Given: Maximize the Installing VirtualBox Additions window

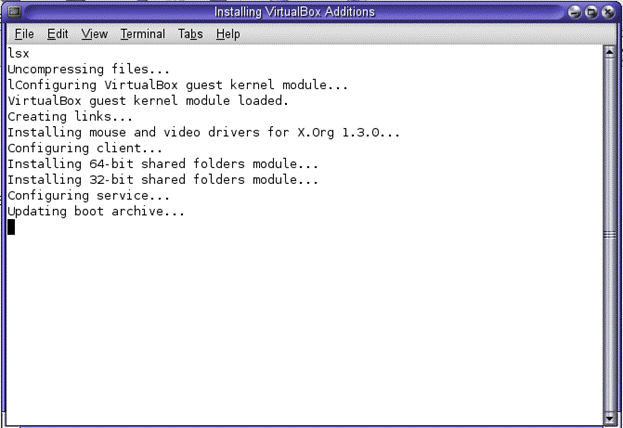Looking at the screenshot, I should tap(591, 12).
